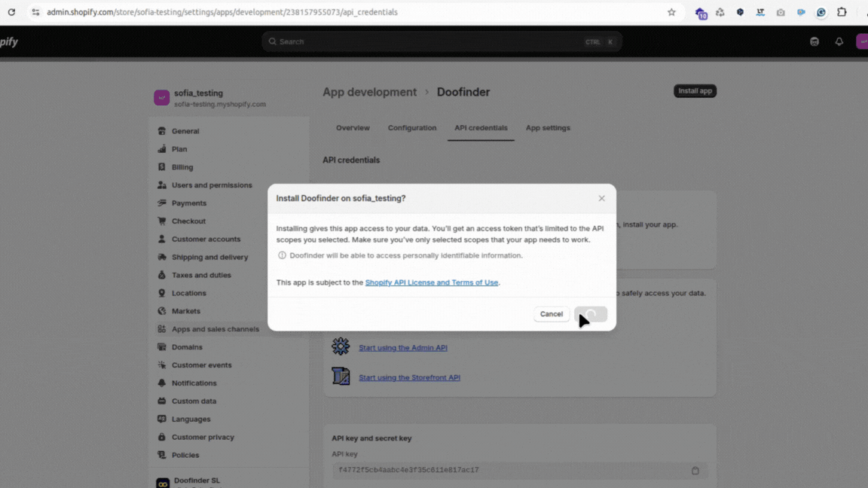Click the browser reload icon
868x488 pixels.
11,11
